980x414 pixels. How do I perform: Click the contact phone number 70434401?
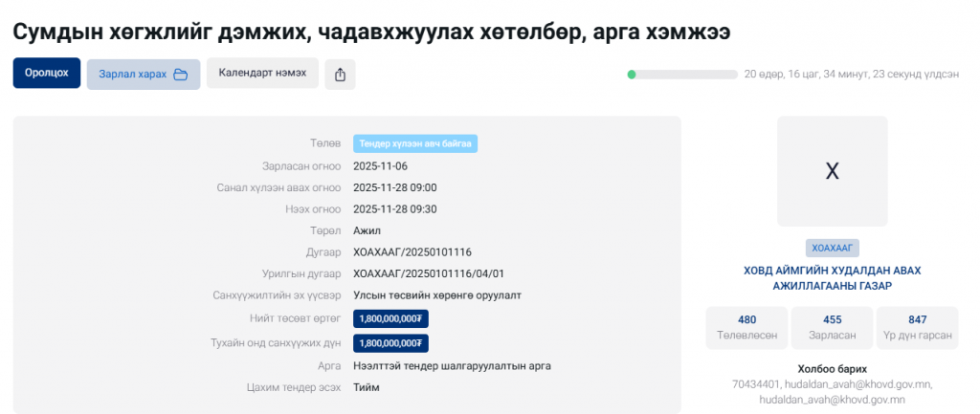pos(755,384)
